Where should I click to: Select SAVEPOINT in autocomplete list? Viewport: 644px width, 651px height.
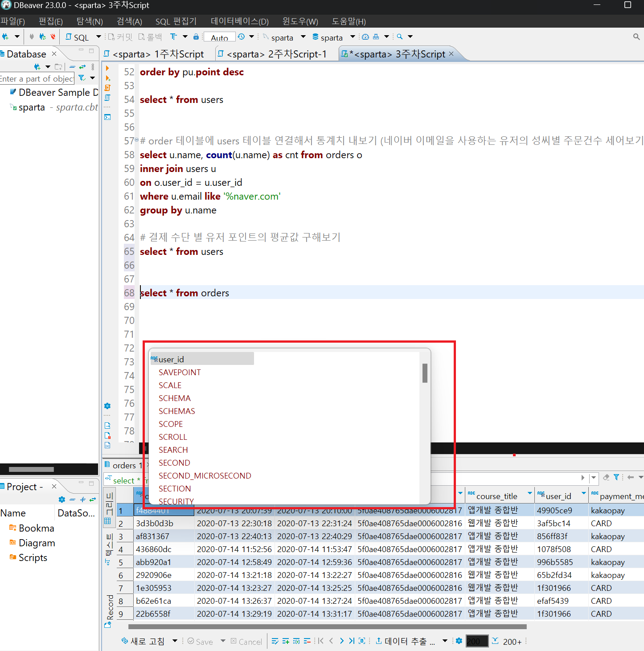click(x=180, y=373)
